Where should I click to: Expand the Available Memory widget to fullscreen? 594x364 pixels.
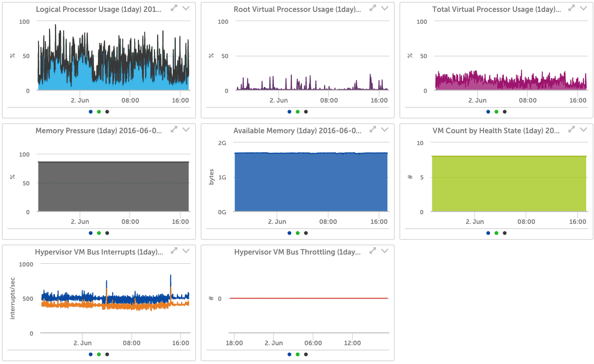point(373,130)
